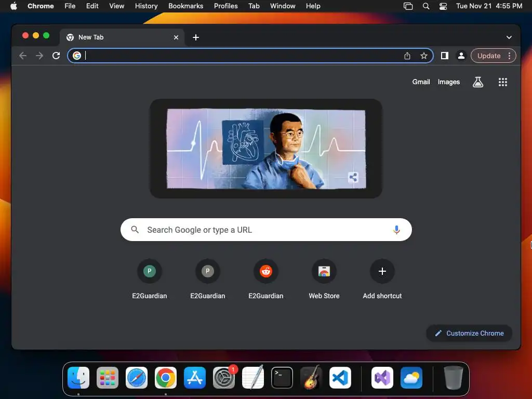The width and height of the screenshot is (532, 399).
Task: Click Add shortcut plus tile
Action: (382, 271)
